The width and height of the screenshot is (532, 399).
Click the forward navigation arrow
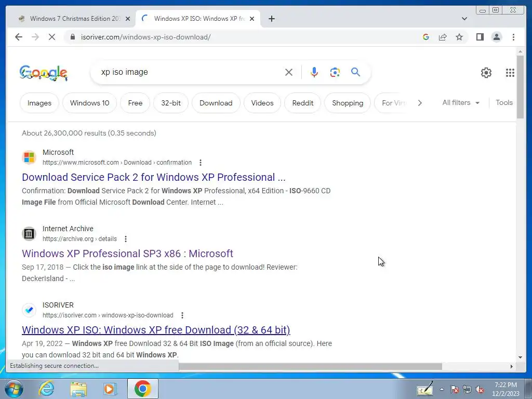click(35, 37)
